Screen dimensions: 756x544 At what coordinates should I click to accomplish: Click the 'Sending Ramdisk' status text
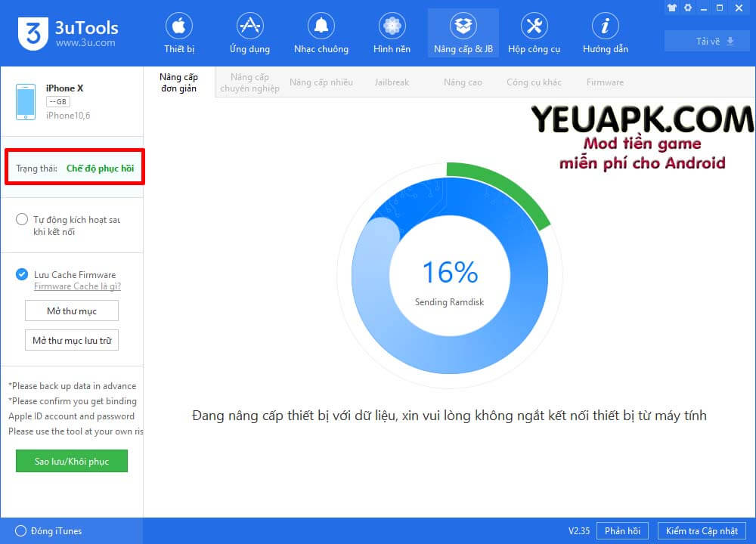pos(449,302)
